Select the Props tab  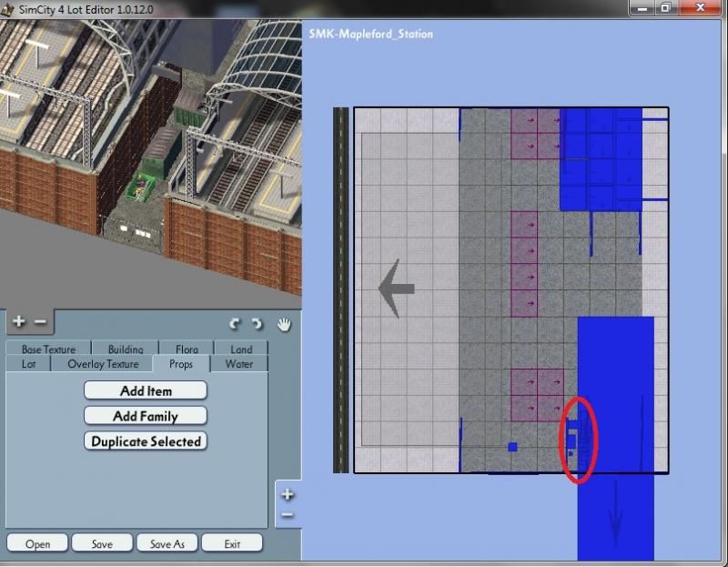coord(181,364)
